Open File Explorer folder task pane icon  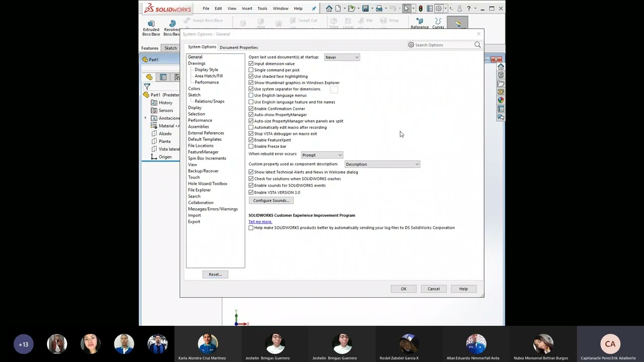click(501, 83)
